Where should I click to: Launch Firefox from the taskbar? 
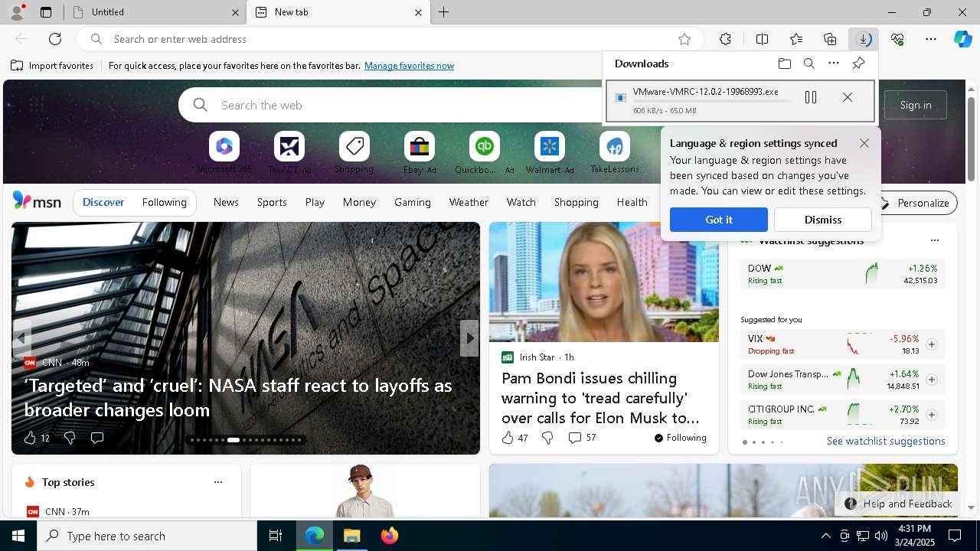coord(390,536)
